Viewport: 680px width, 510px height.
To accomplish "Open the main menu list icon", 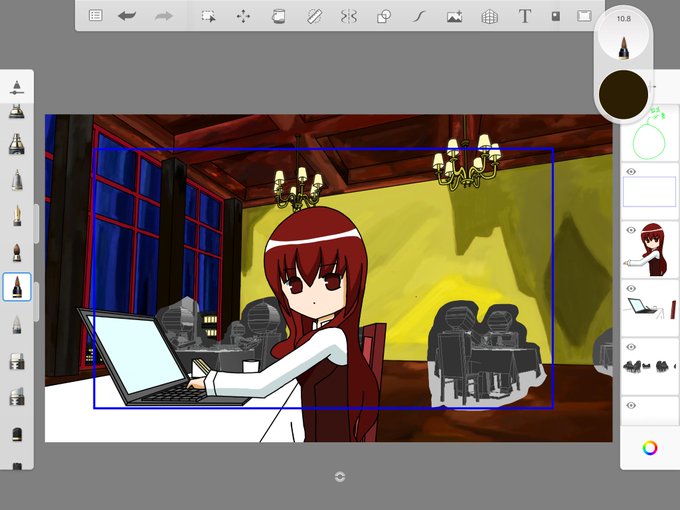I will pyautogui.click(x=95, y=16).
